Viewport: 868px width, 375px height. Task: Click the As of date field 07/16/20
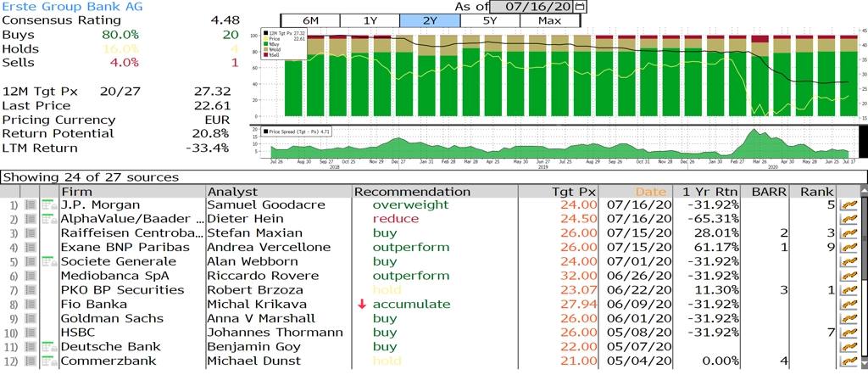[532, 7]
